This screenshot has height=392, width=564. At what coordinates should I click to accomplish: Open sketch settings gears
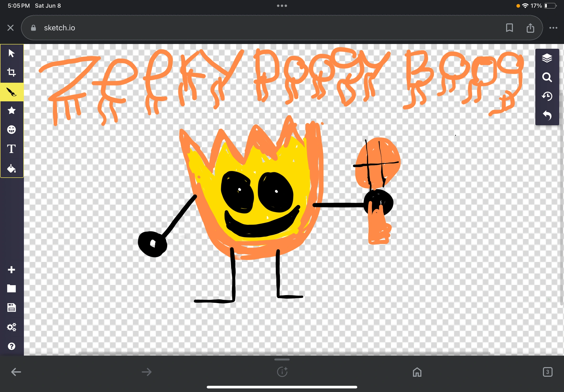coord(11,327)
